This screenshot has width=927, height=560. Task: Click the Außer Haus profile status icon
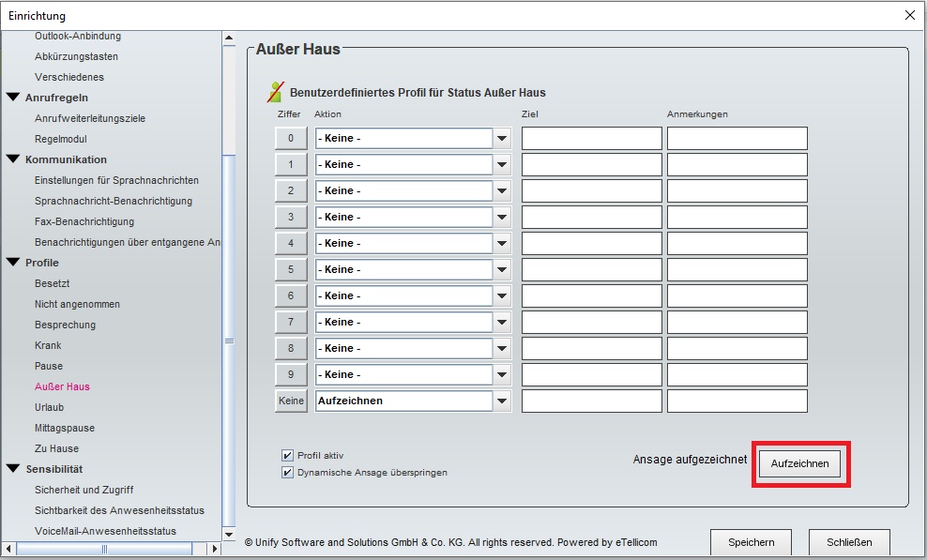pyautogui.click(x=275, y=92)
